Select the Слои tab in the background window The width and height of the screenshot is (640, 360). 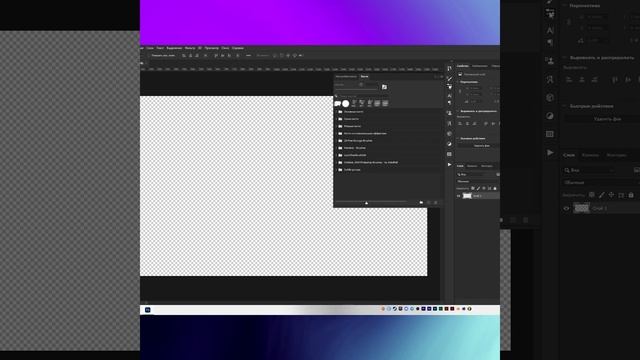(x=569, y=155)
